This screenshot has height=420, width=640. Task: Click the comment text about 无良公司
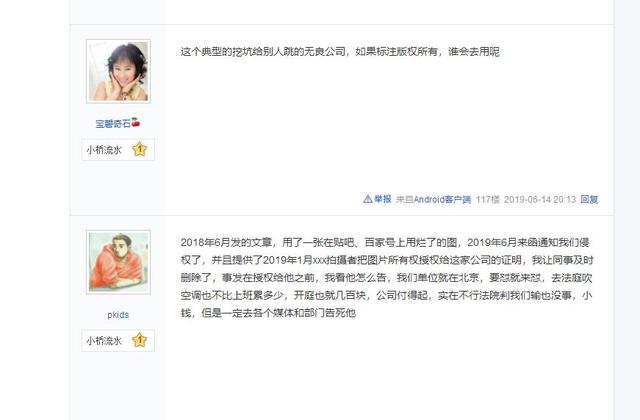340,52
